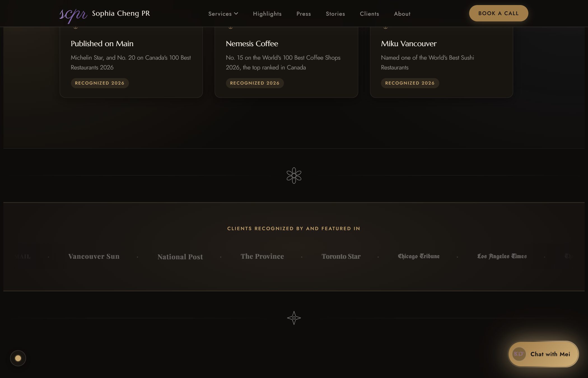The width and height of the screenshot is (588, 378).
Task: Open the Miku Vancouver card title
Action: coord(409,44)
